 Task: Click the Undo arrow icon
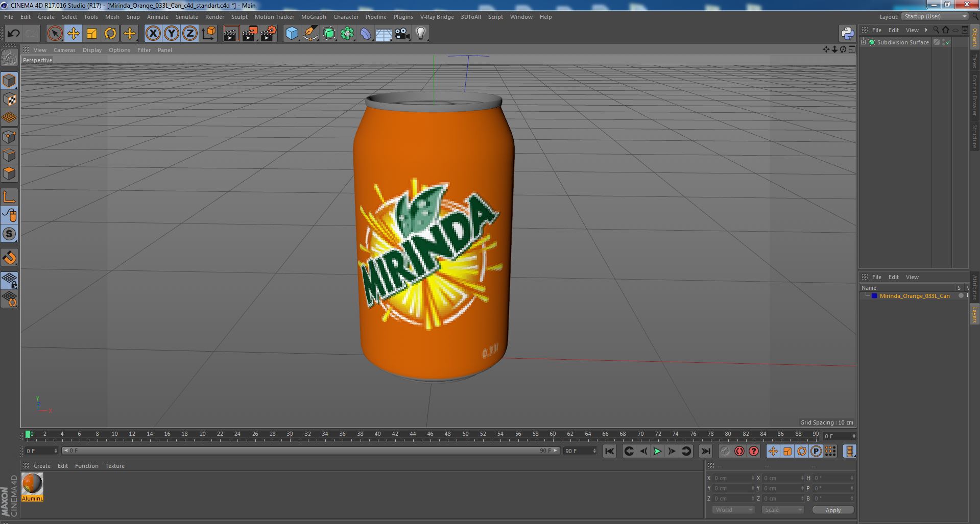click(13, 34)
